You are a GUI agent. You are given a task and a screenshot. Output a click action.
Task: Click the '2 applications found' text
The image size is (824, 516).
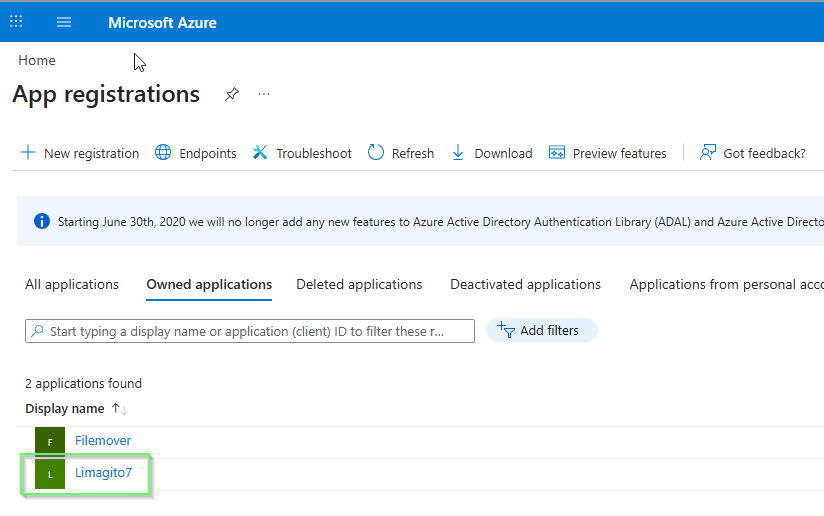point(84,383)
